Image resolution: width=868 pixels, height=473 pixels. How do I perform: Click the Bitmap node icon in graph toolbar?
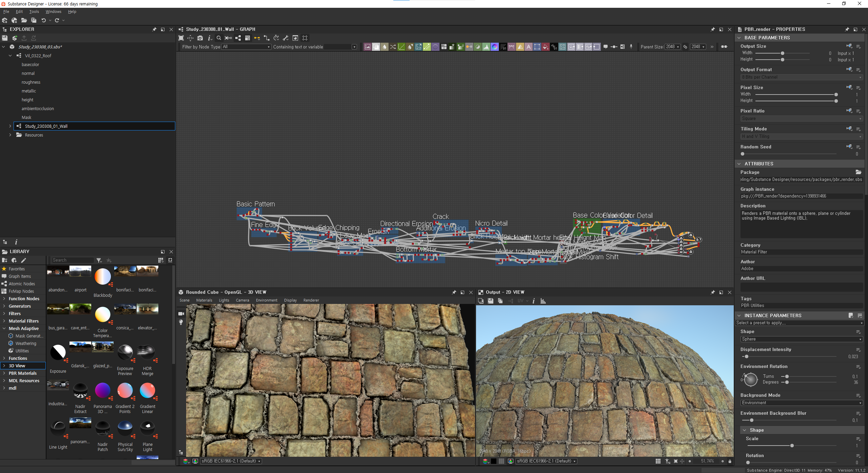click(367, 47)
